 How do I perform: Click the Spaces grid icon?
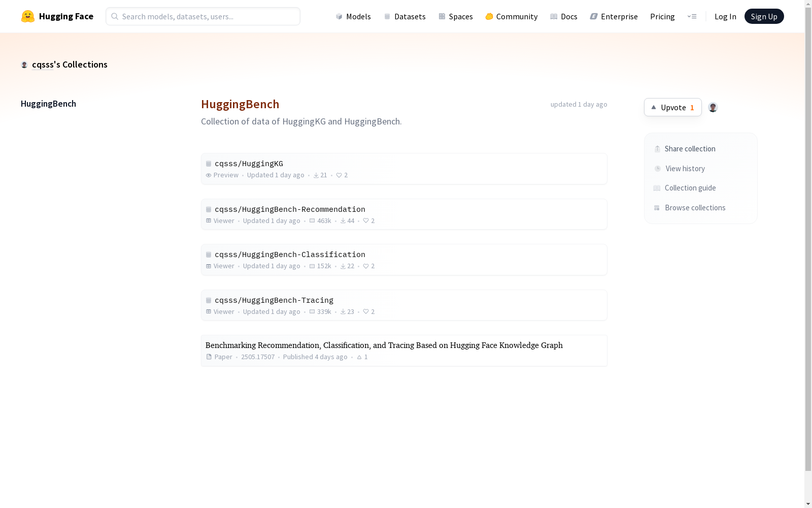click(x=442, y=16)
